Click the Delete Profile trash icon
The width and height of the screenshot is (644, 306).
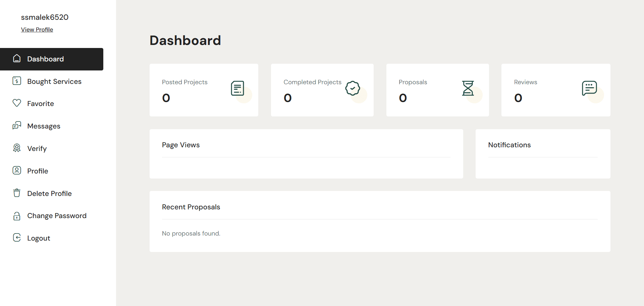(17, 193)
